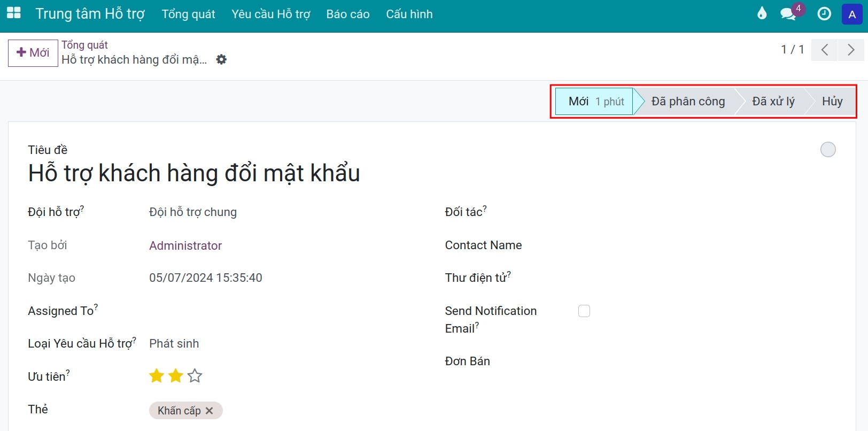Open the Tổng quát menu
868x431 pixels.
coord(188,14)
